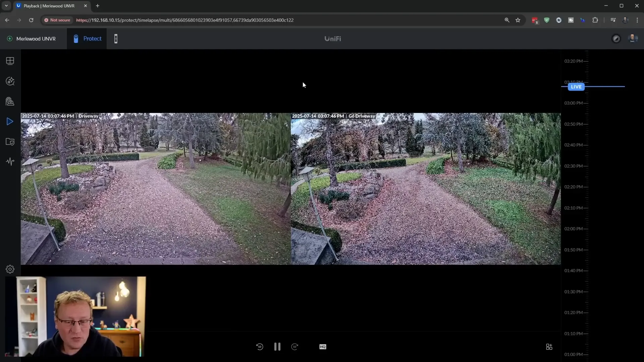Jump to LIVE on the timeline
Viewport: 644px width, 362px height.
(576, 87)
